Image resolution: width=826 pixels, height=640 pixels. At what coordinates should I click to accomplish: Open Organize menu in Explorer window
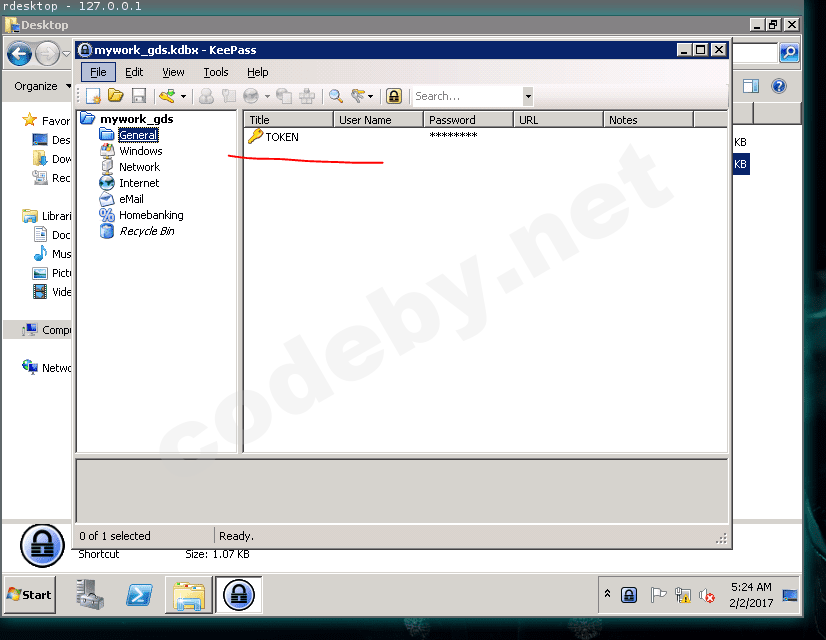click(42, 86)
